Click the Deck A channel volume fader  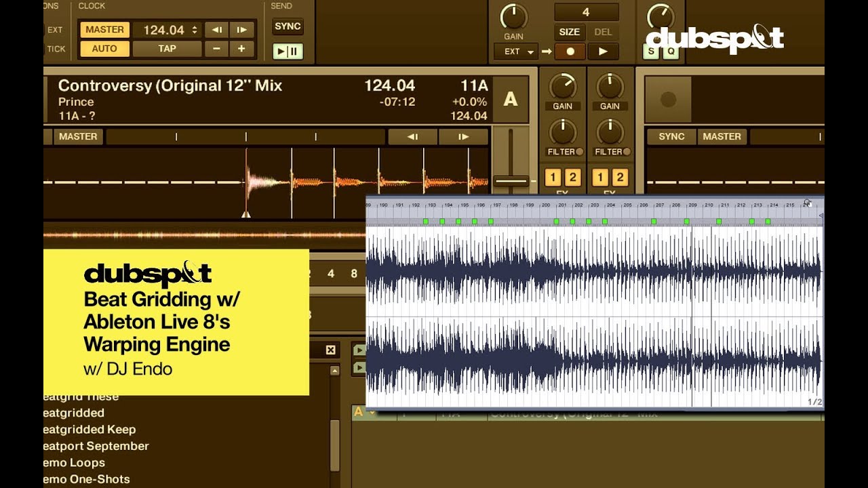click(x=511, y=181)
